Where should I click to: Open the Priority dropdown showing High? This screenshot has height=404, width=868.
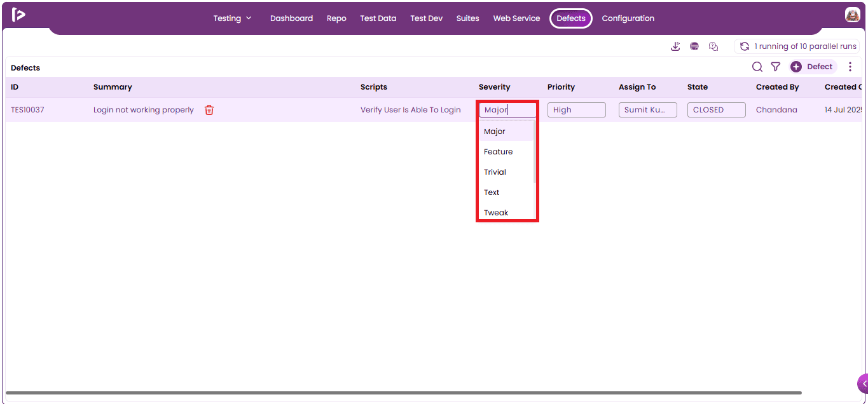[577, 110]
